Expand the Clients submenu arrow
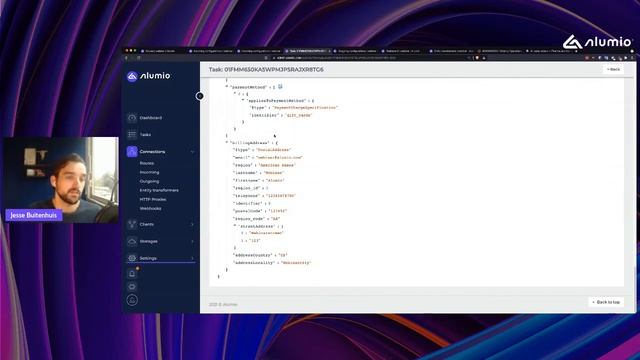The image size is (640, 360). pyautogui.click(x=192, y=224)
